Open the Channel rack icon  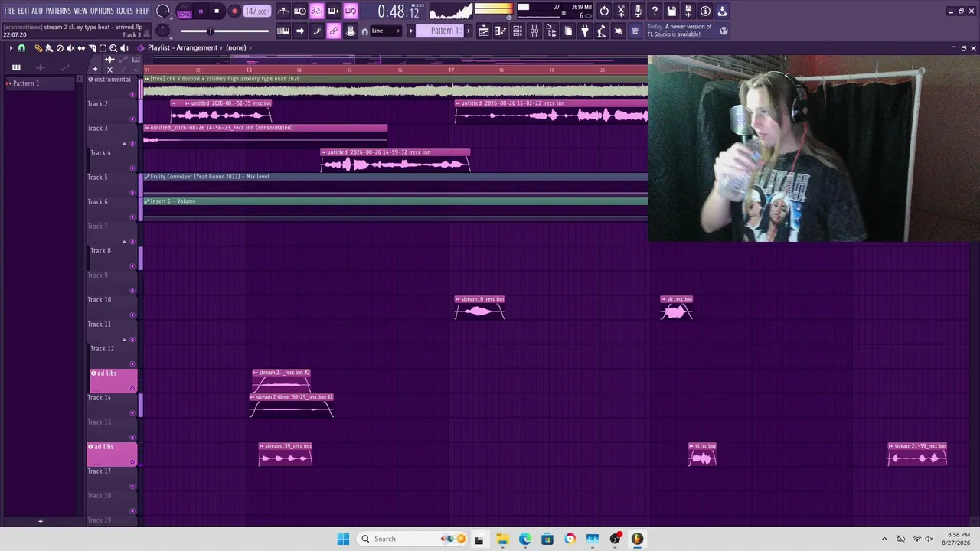tap(518, 31)
